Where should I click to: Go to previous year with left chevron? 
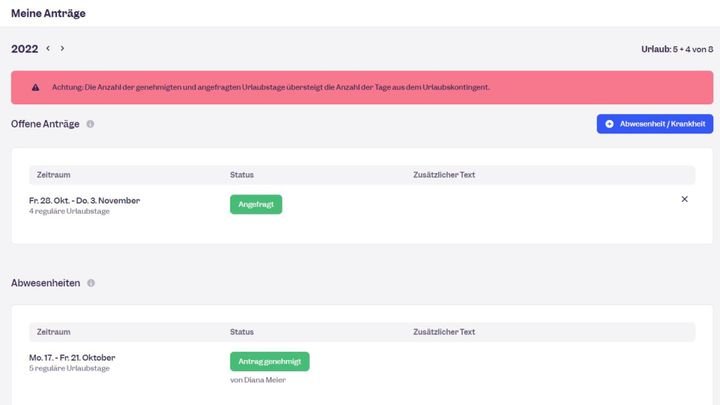[48, 48]
